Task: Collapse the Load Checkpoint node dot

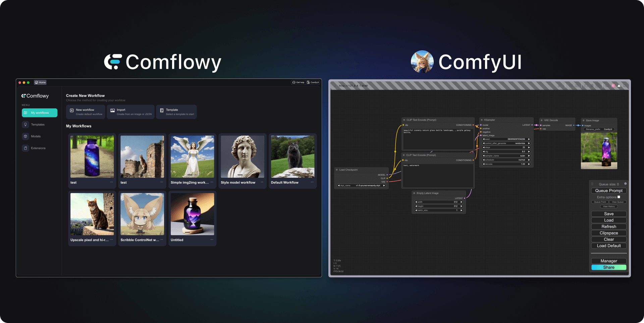Action: click(337, 170)
